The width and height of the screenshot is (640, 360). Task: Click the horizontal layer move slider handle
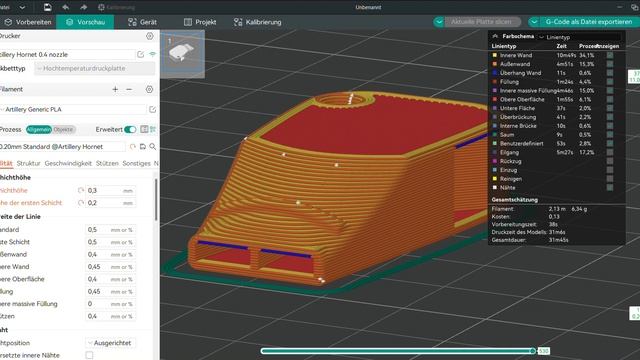533,351
